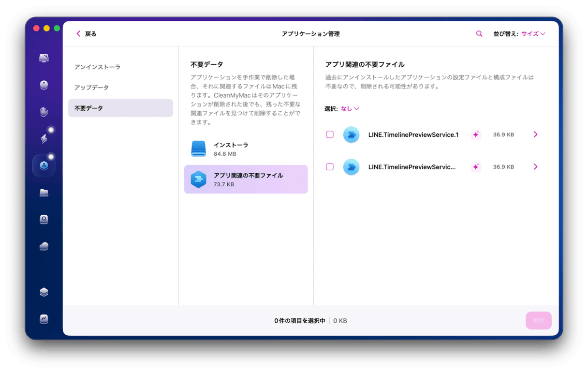Select Applications module icon in sidebar
The image size is (588, 373).
tap(44, 166)
